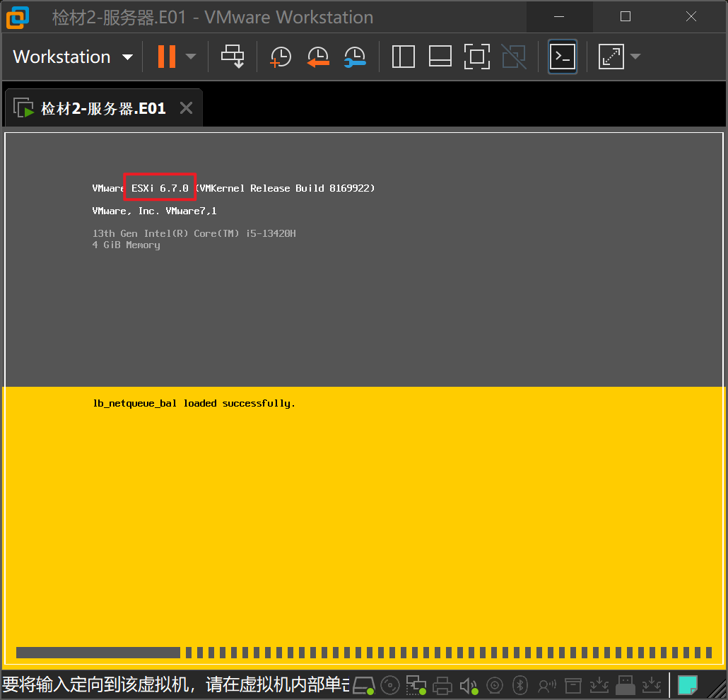Viewport: 728px width, 700px height.
Task: Click the Bluetooth device status icon
Action: pyautogui.click(x=520, y=685)
